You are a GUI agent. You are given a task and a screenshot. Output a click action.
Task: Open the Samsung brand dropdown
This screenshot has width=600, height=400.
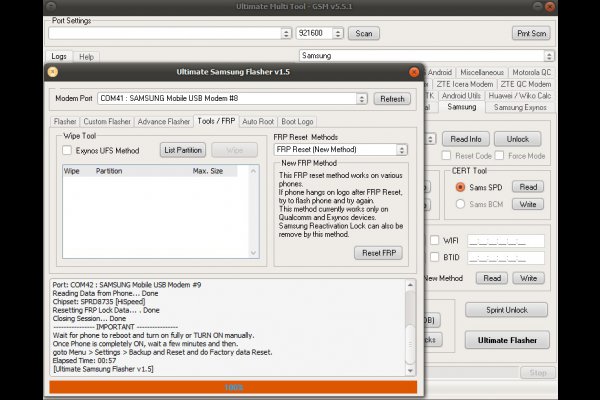point(549,56)
